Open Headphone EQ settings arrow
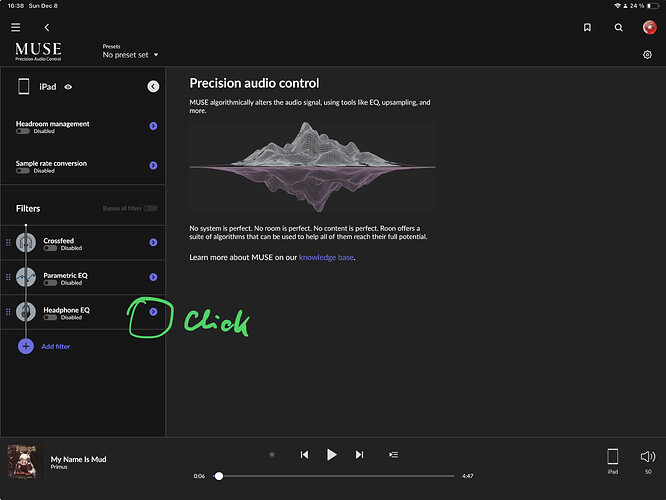Image resolution: width=666 pixels, height=500 pixels. [153, 312]
